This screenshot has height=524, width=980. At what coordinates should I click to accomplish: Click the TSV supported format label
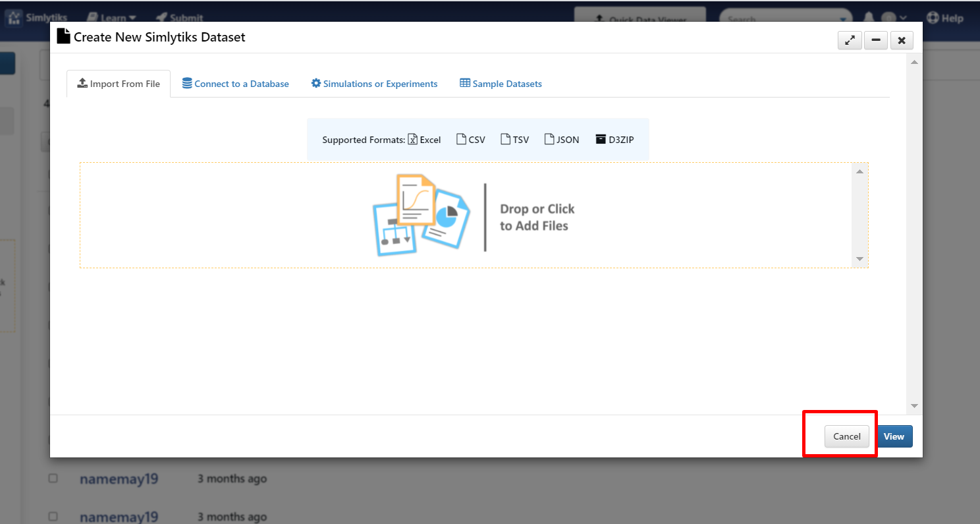click(515, 140)
